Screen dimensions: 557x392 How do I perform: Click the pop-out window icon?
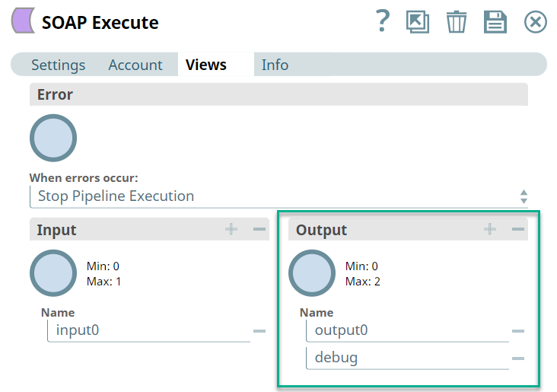418,22
